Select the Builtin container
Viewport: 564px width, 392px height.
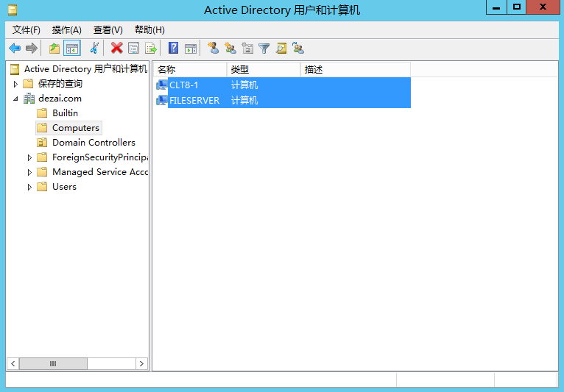click(x=65, y=113)
